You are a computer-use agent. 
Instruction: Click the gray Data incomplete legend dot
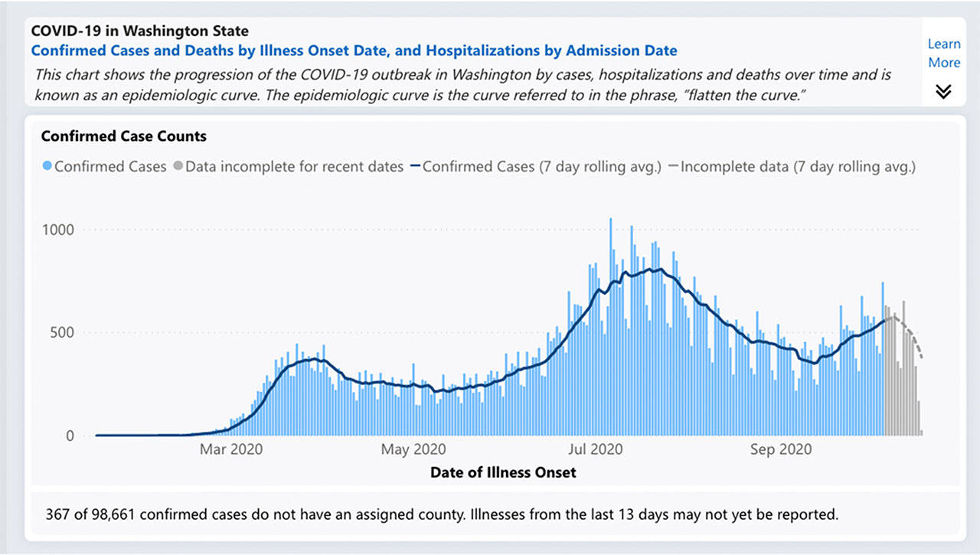177,166
